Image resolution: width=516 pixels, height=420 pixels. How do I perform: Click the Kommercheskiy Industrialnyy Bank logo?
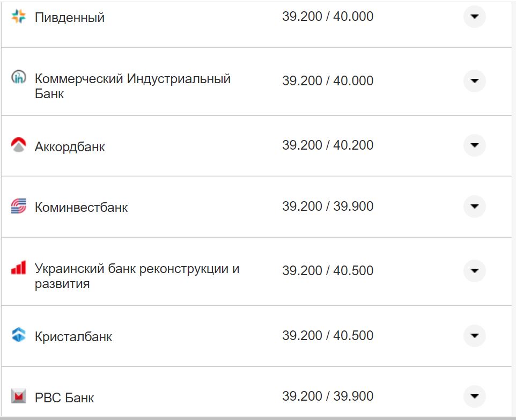(x=19, y=79)
